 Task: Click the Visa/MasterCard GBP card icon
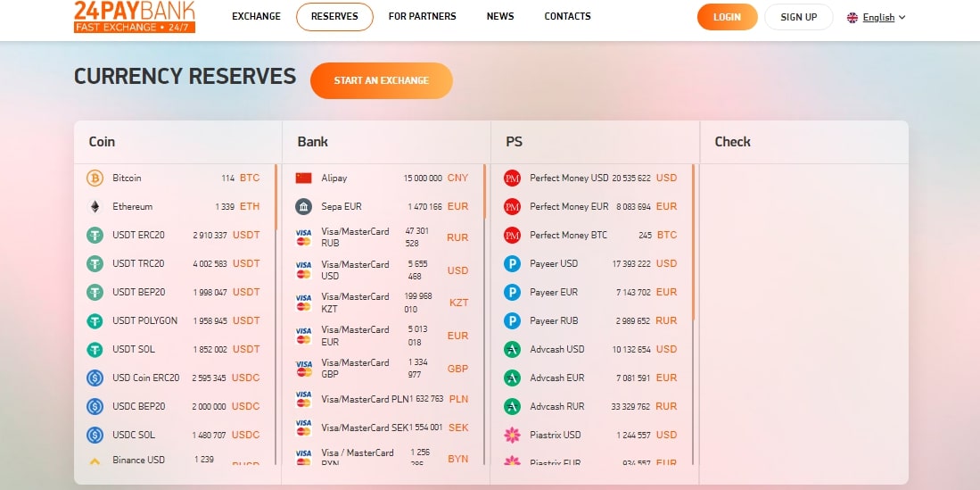[x=304, y=369]
